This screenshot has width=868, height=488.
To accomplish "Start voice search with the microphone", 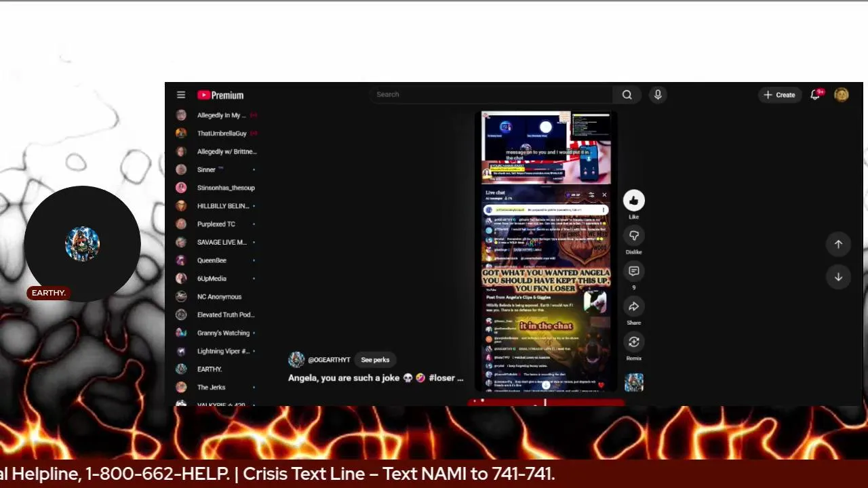I will point(658,95).
